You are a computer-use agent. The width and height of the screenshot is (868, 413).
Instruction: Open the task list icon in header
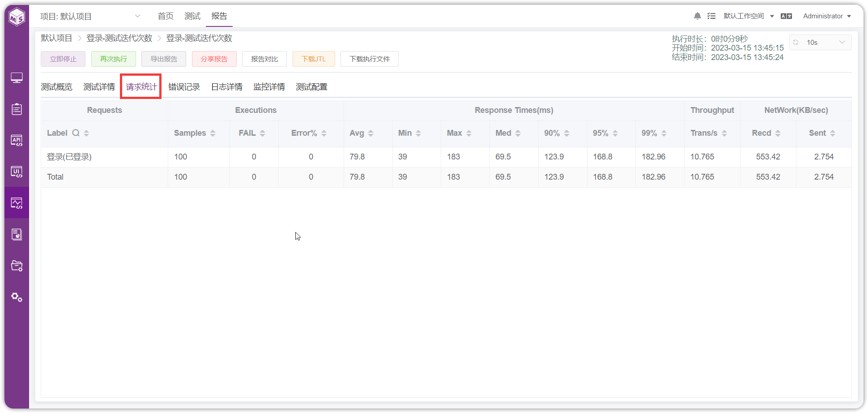point(711,16)
